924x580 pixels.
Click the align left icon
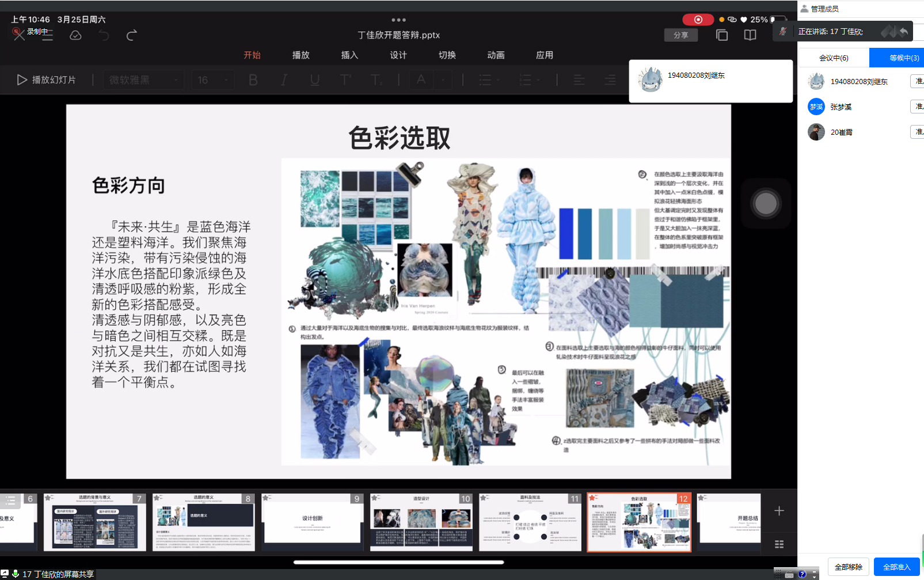tap(579, 80)
